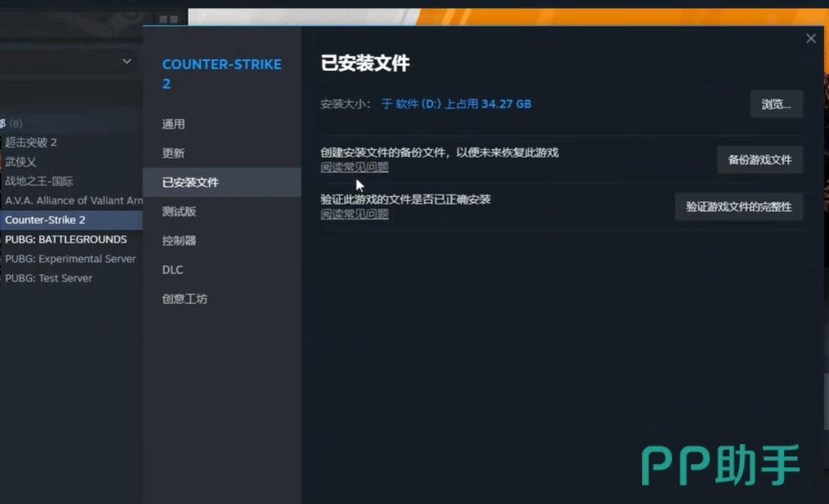
Task: Select the 已安装文件 tab
Action: [x=190, y=183]
